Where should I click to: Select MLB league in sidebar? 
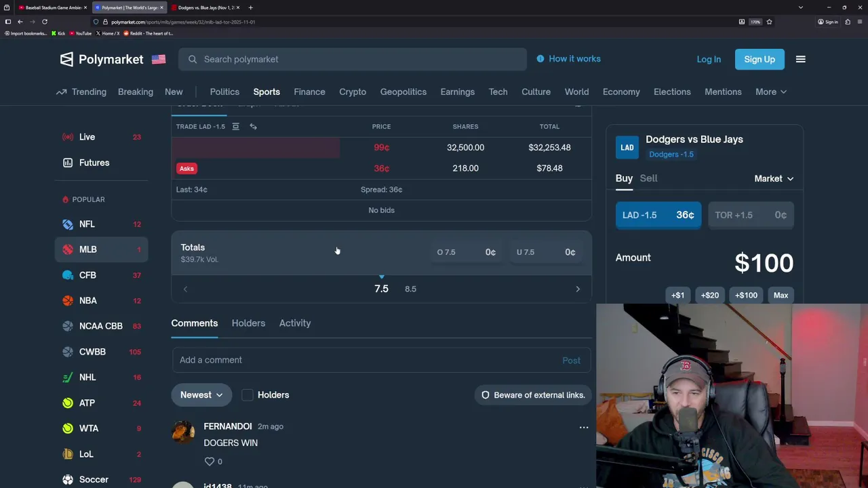coord(101,249)
